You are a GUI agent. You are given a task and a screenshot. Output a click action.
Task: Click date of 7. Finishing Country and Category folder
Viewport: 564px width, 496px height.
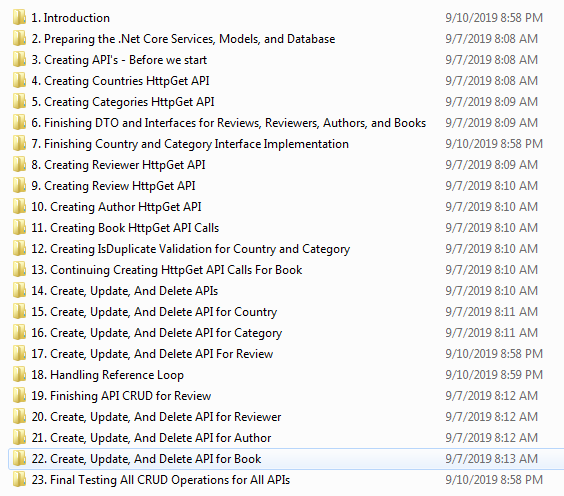point(494,144)
